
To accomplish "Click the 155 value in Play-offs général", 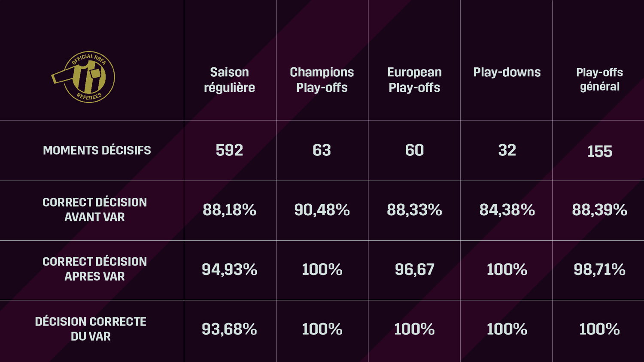I will (x=599, y=151).
